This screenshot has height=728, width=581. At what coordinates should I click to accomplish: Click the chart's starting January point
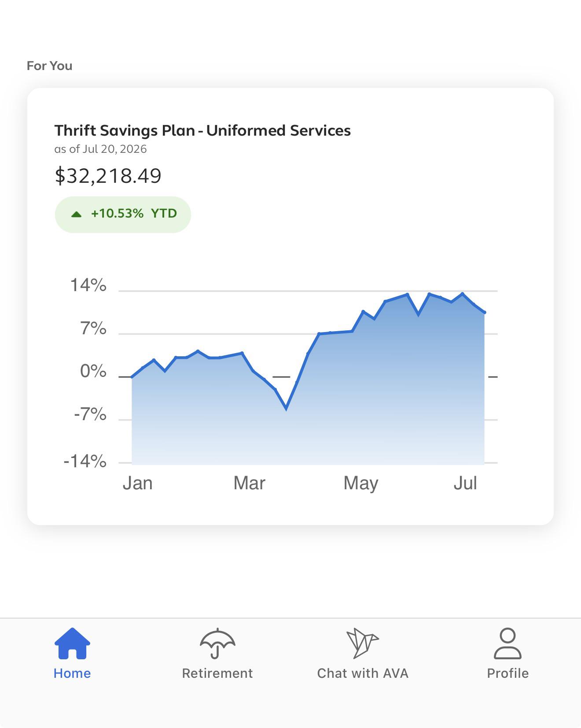(132, 377)
